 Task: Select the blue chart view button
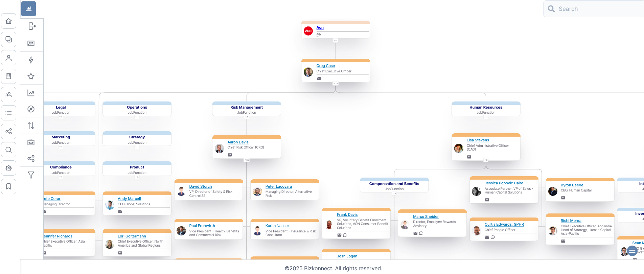pyautogui.click(x=28, y=9)
